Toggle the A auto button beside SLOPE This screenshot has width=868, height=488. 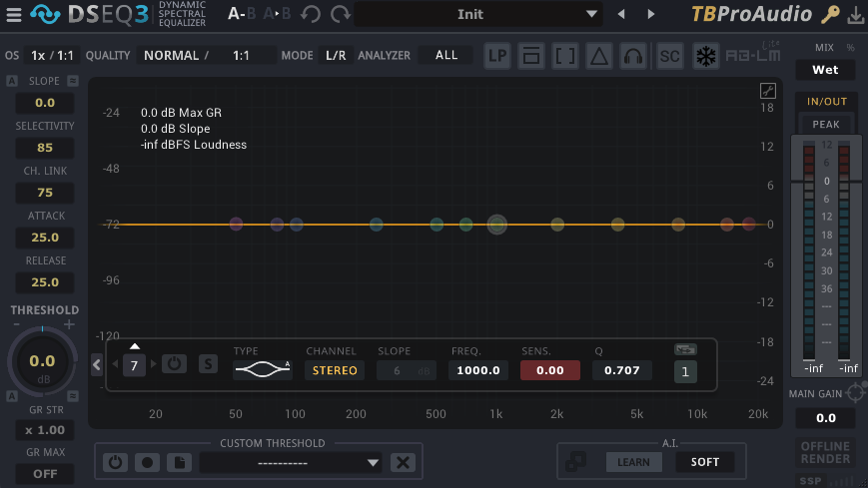[x=12, y=81]
